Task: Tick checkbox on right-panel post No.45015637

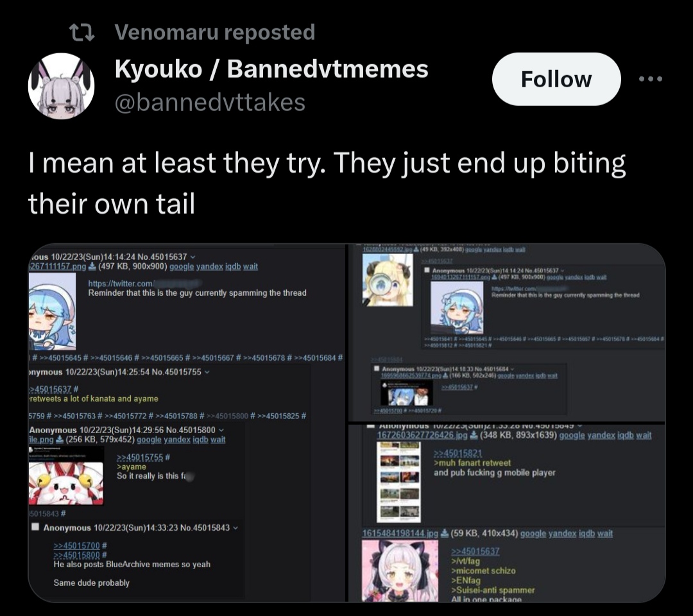Action: [427, 270]
